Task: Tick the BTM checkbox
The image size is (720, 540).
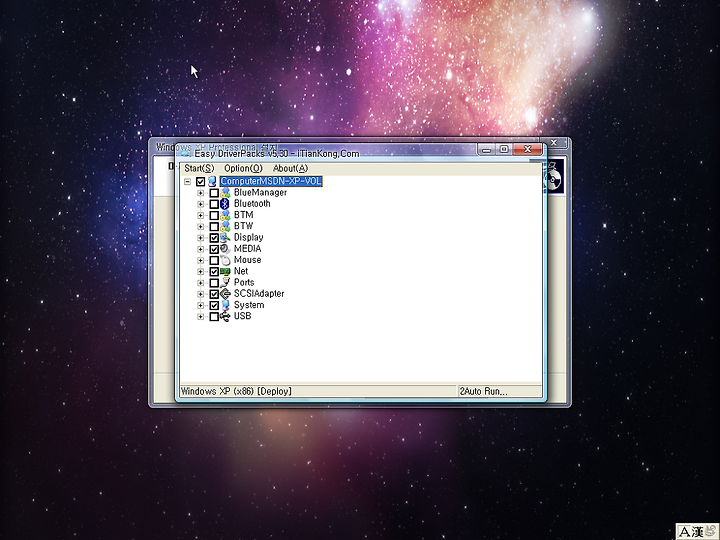Action: (x=214, y=215)
